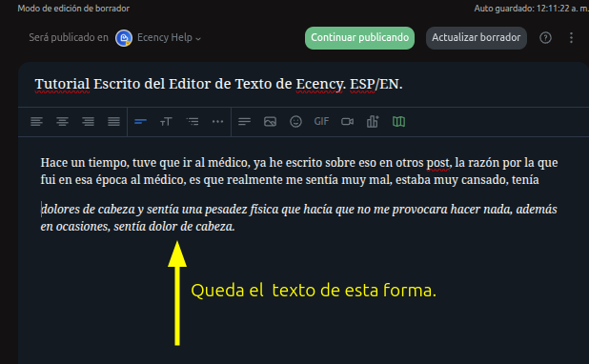The height and width of the screenshot is (364, 589).
Task: Click the 'Será publicado en' label
Action: (69, 37)
